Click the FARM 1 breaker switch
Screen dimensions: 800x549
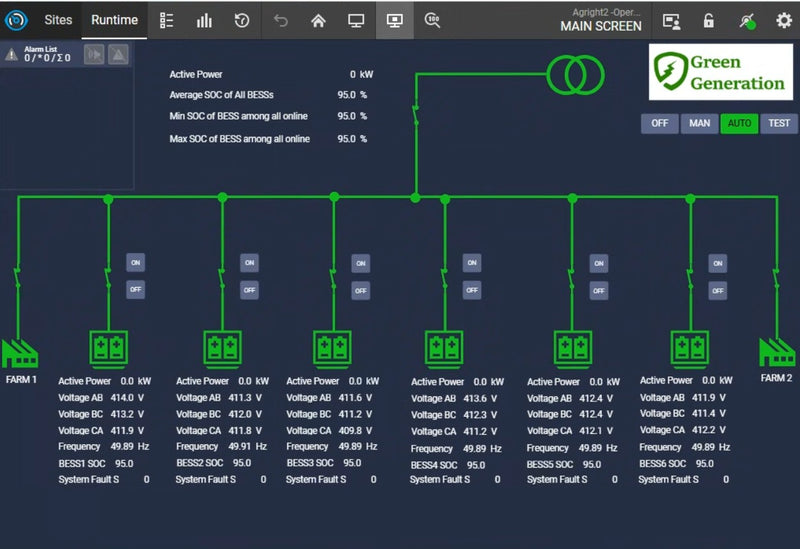[18, 278]
